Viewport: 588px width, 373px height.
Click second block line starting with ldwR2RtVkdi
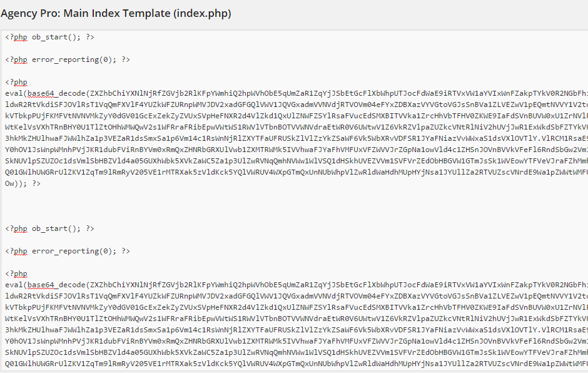[297, 296]
